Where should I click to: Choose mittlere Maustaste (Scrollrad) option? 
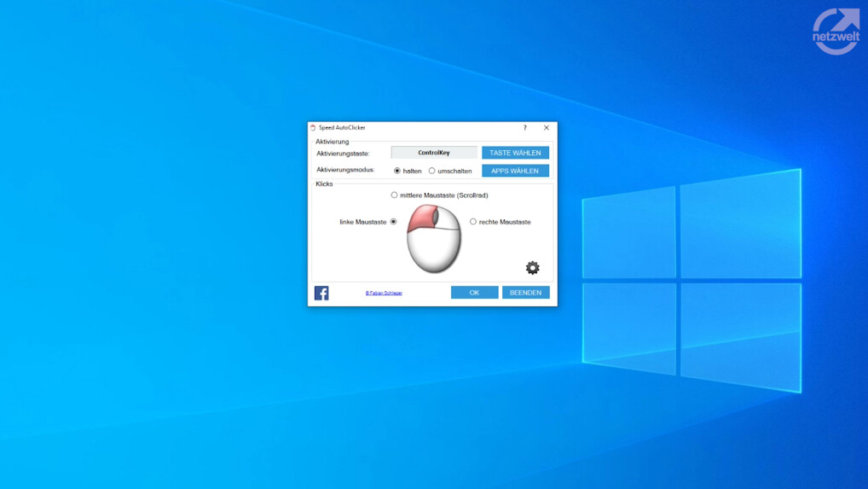point(394,195)
